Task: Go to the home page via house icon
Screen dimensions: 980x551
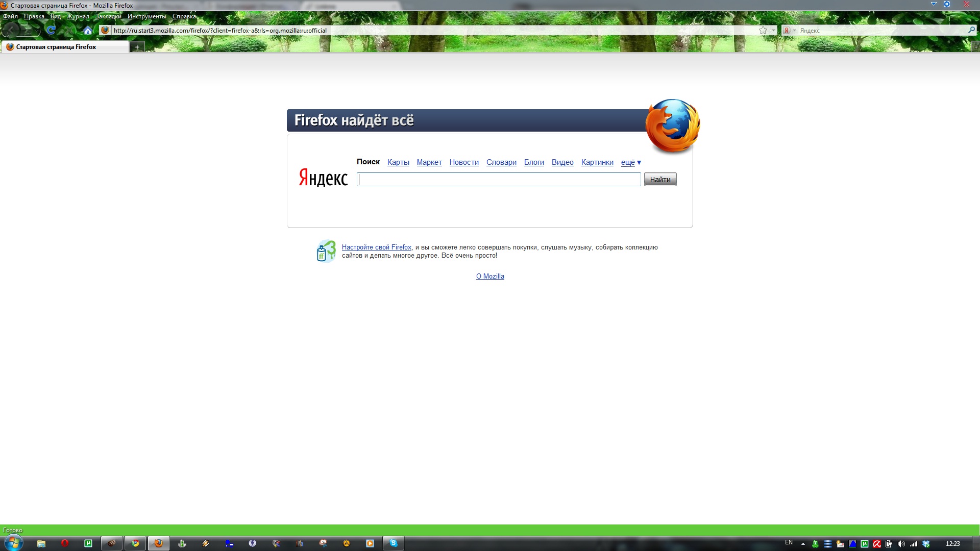Action: tap(88, 31)
